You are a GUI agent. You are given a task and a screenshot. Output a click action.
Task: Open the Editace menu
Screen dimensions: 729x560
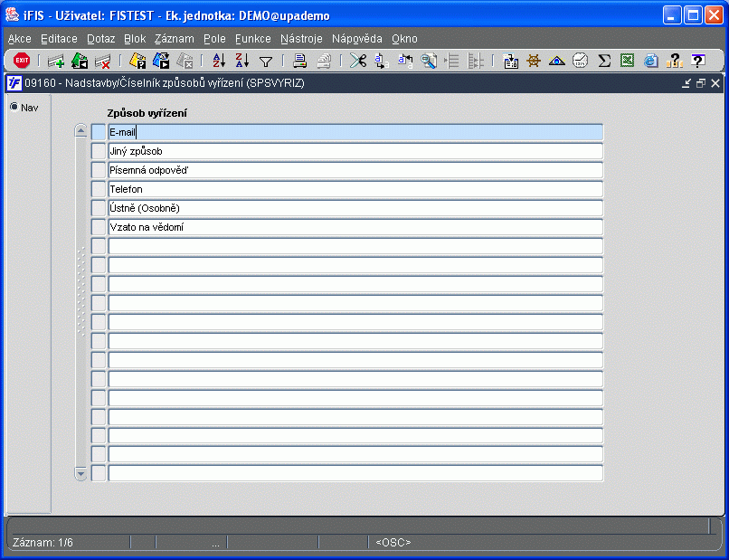(x=59, y=39)
